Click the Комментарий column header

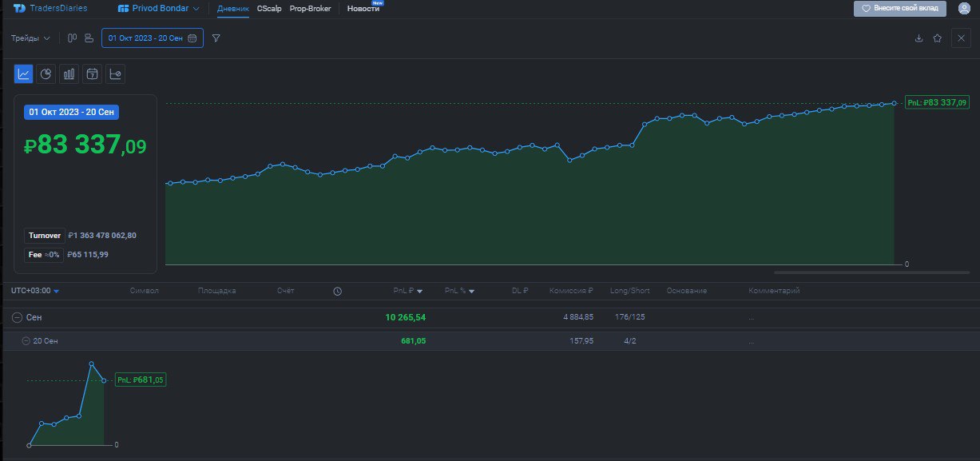click(774, 291)
